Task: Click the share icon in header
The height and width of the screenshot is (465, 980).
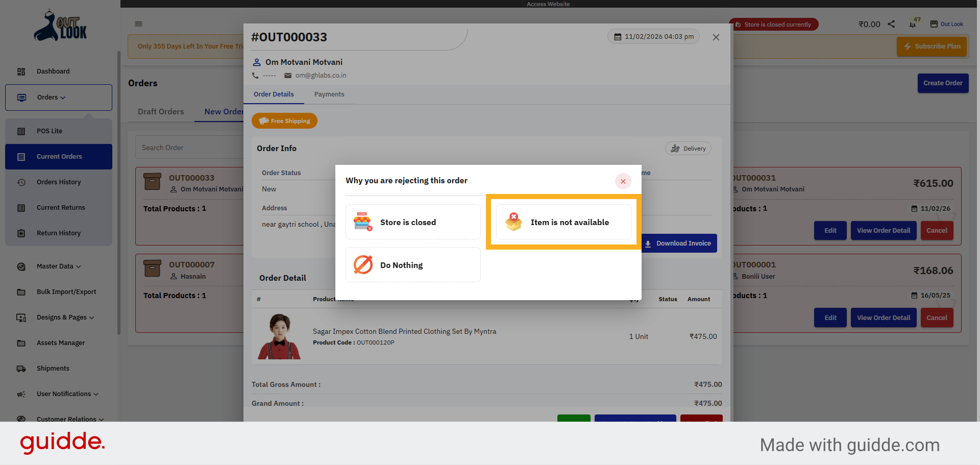Action: tap(891, 24)
